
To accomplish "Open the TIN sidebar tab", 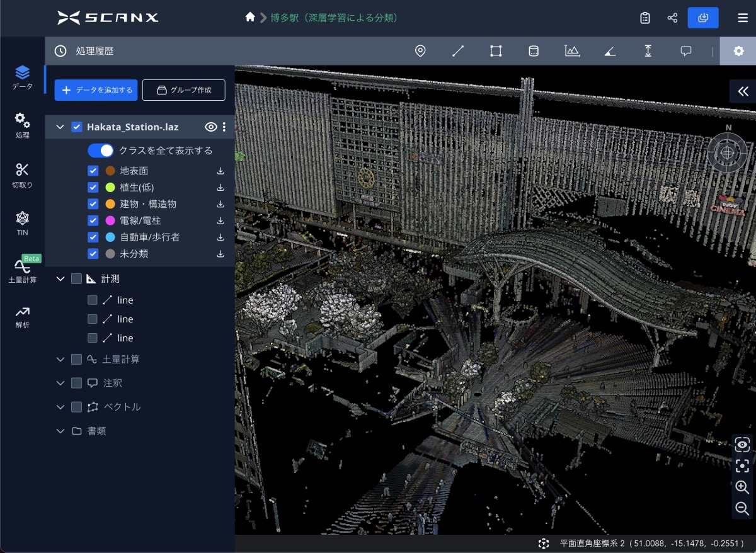I will point(22,223).
